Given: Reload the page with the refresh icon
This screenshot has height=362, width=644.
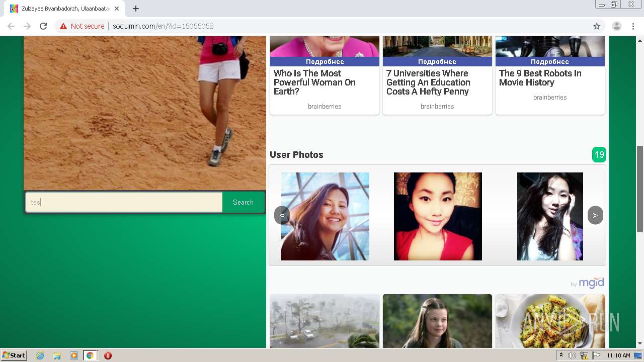Looking at the screenshot, I should (x=43, y=26).
